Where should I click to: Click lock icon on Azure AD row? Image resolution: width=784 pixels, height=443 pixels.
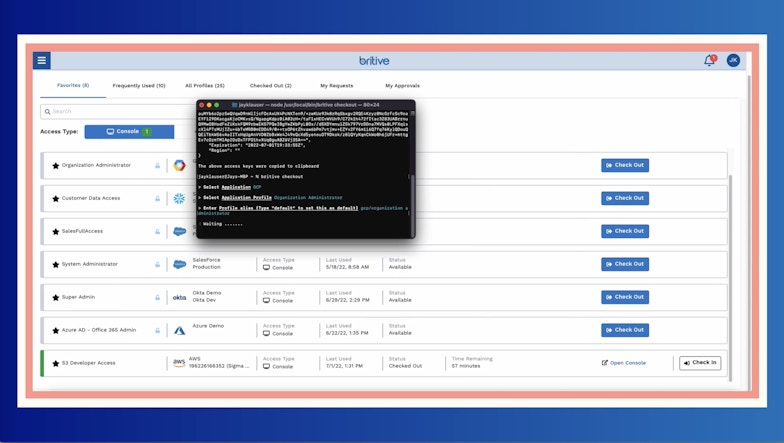tap(157, 330)
